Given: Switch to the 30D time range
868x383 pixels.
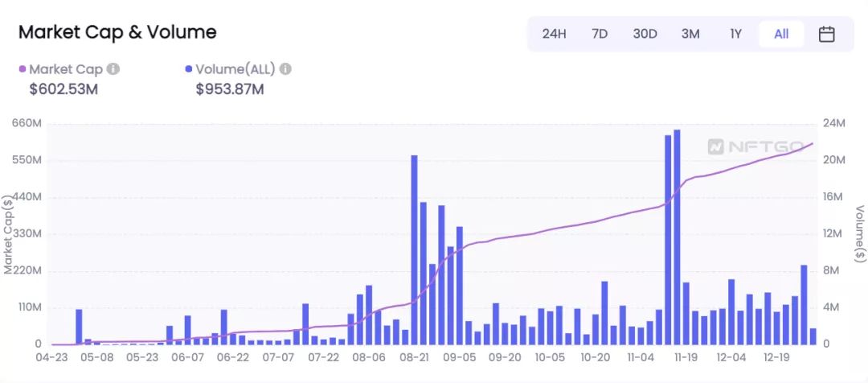Looking at the screenshot, I should point(645,34).
